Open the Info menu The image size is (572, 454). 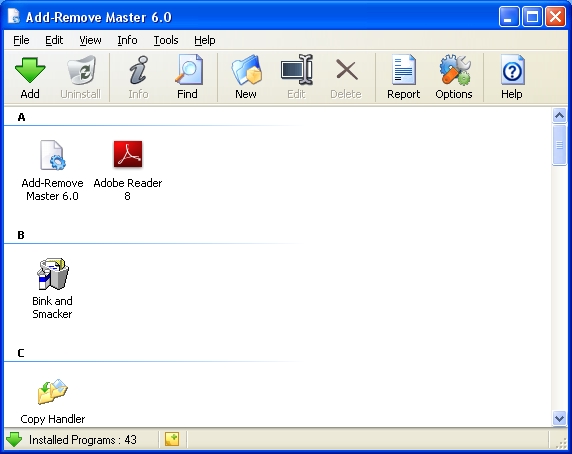(x=127, y=40)
